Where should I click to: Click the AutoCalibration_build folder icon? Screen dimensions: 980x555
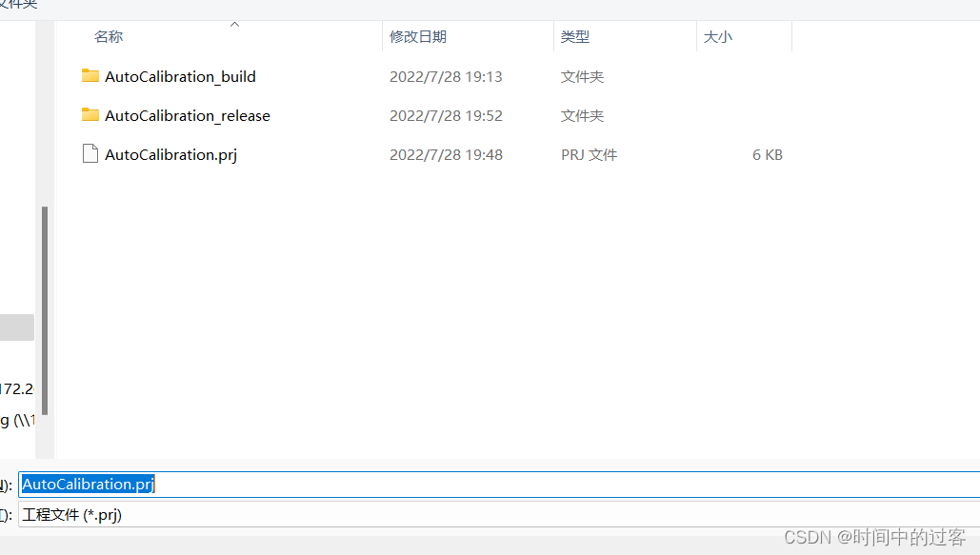(90, 76)
